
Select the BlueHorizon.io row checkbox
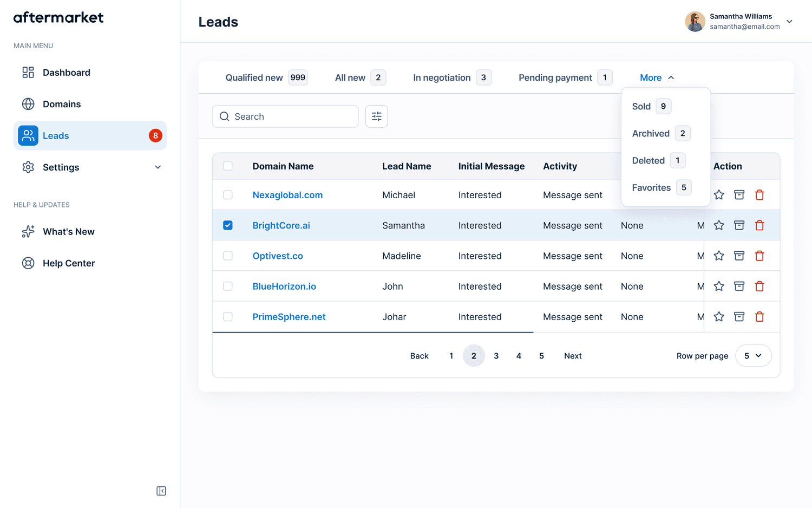tap(228, 286)
